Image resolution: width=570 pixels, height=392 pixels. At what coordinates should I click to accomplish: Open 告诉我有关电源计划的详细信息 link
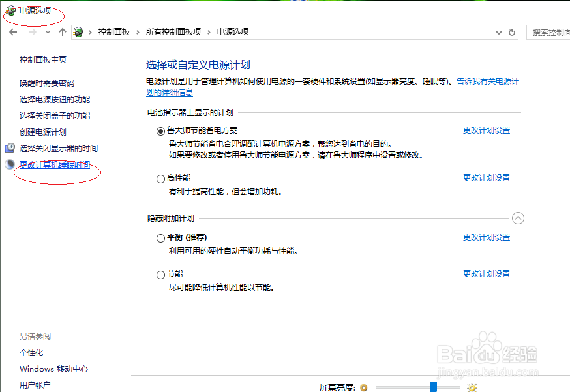(487, 82)
